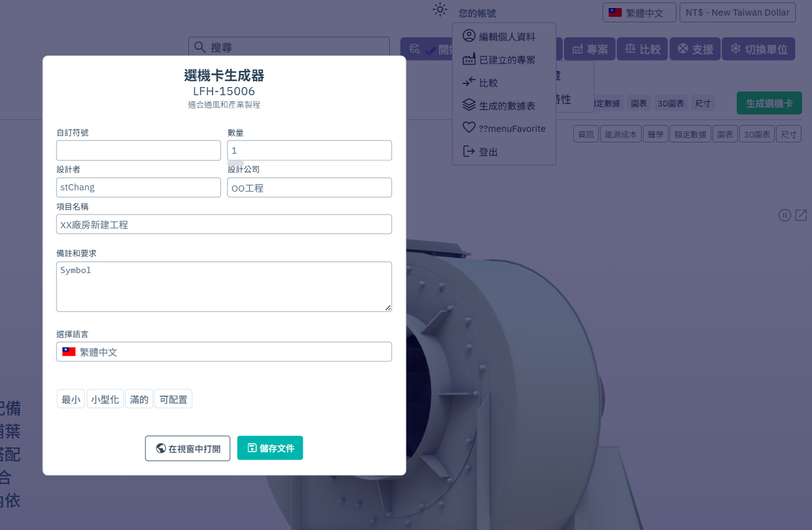
Task: Click the LFH-15006 model title
Action: point(224,91)
